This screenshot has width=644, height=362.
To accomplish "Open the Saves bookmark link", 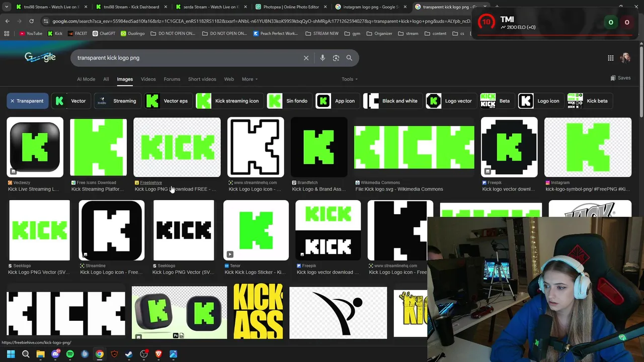I will pyautogui.click(x=620, y=78).
